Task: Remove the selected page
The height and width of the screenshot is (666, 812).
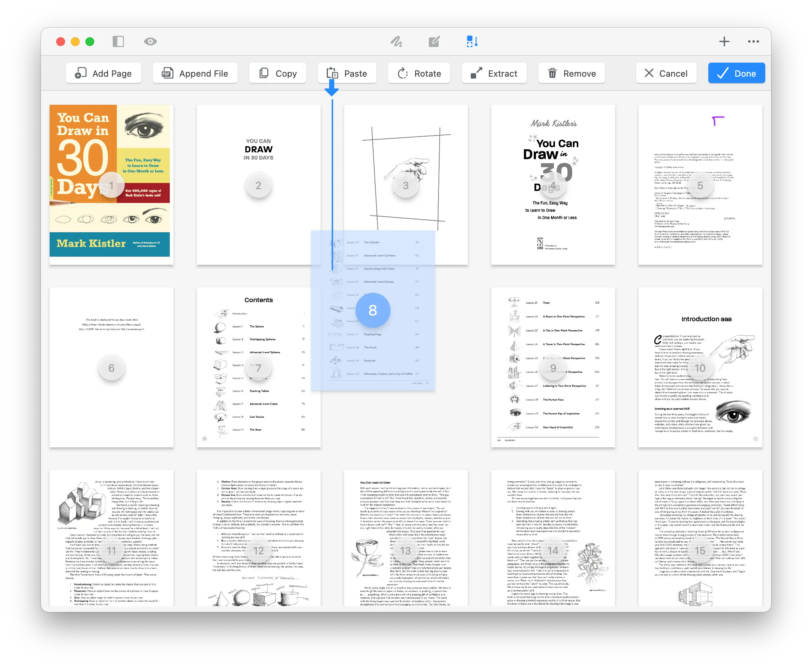Action: (x=571, y=73)
